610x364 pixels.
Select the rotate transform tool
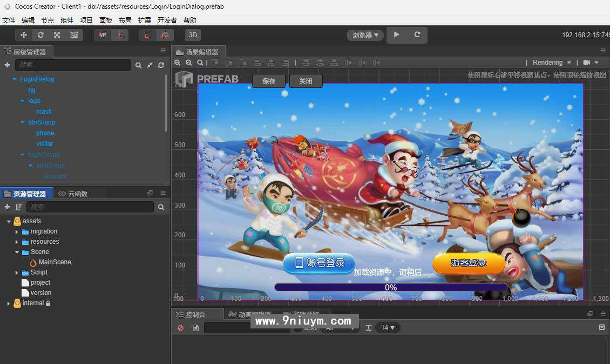click(x=40, y=35)
